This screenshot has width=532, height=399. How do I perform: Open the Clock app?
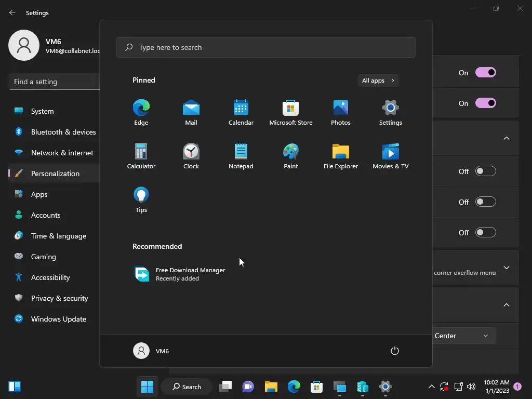click(191, 156)
